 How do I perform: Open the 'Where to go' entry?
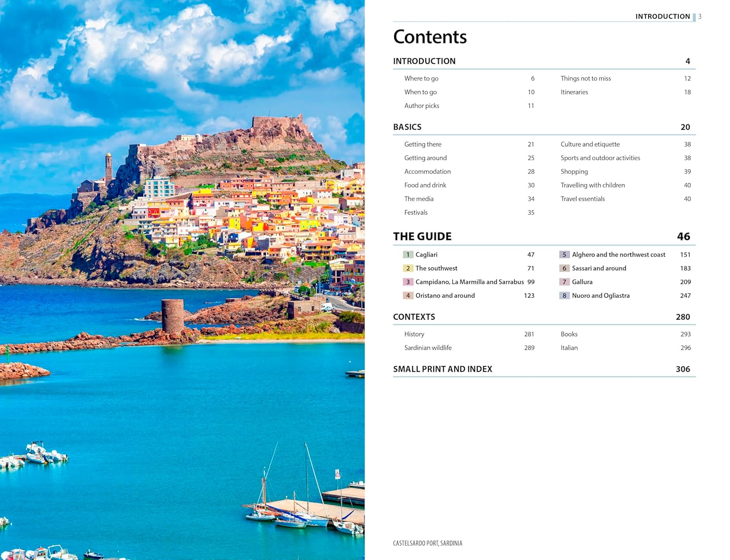[x=421, y=78]
